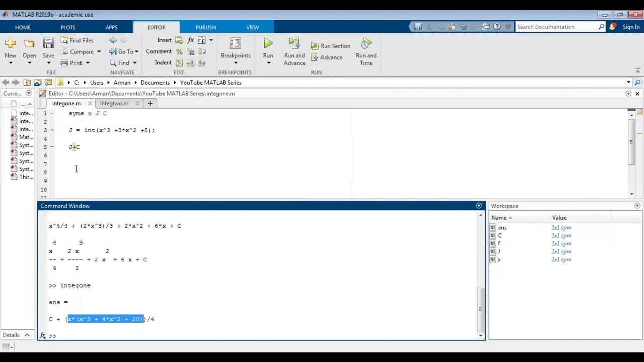Screen dimensions: 644x362
Task: Click the Users folder in the address path
Action: click(97, 82)
